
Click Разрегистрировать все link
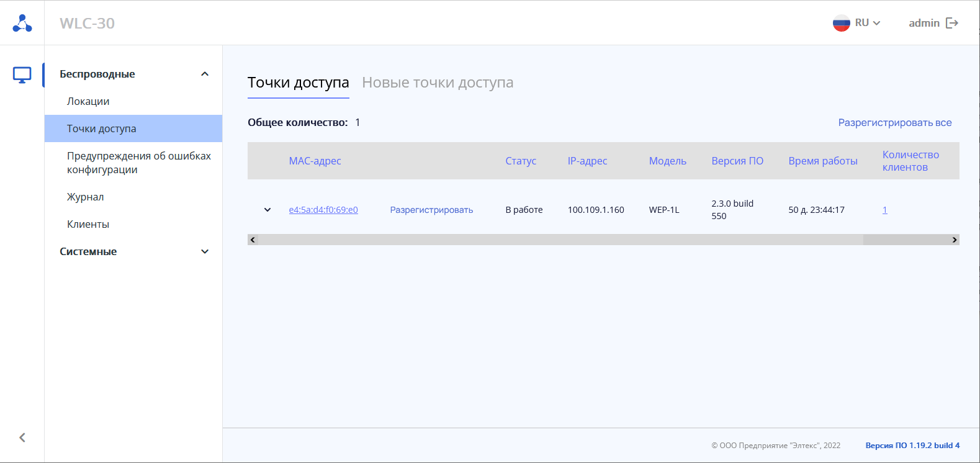[894, 122]
